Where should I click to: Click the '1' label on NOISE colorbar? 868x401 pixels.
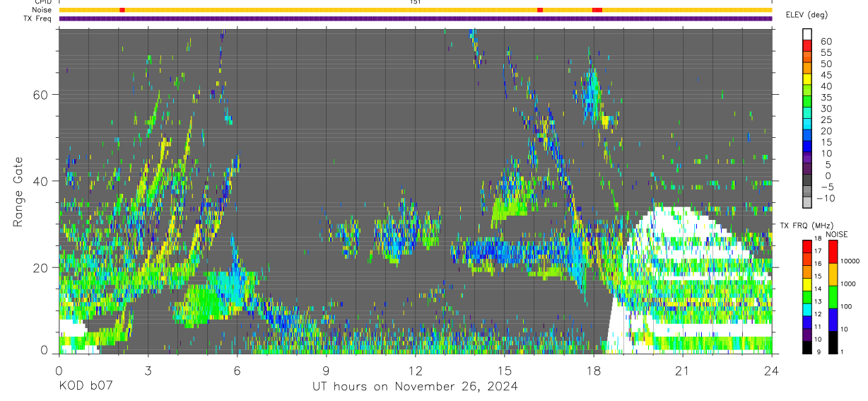pos(842,351)
